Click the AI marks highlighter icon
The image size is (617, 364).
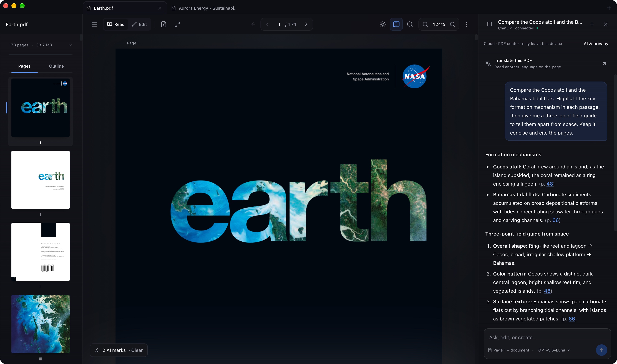(x=97, y=350)
